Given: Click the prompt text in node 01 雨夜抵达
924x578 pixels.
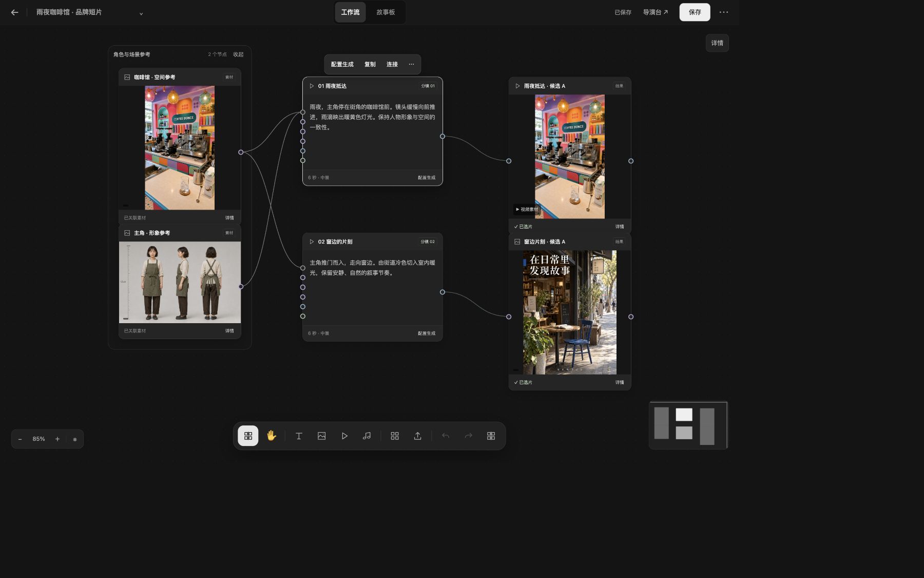Looking at the screenshot, I should point(372,117).
